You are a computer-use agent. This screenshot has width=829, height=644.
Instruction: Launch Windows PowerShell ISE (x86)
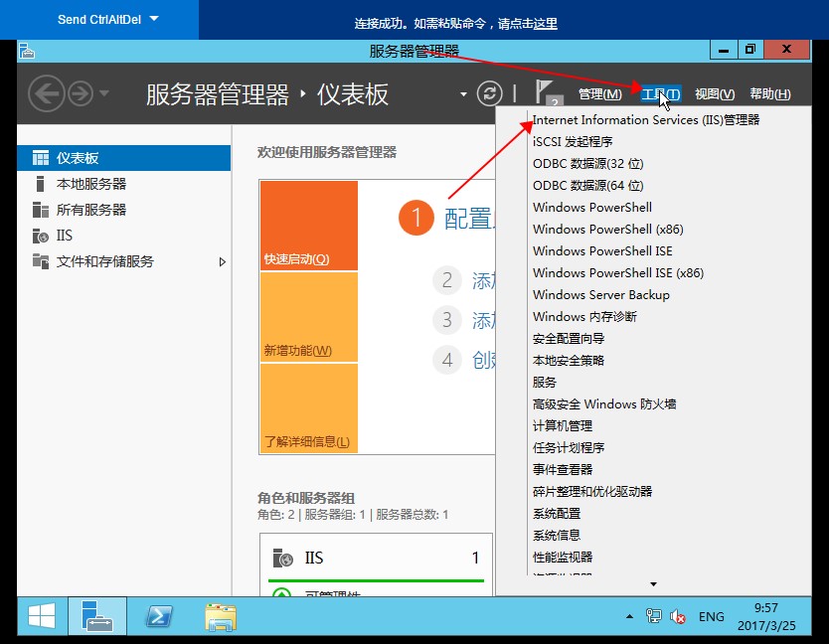[618, 273]
